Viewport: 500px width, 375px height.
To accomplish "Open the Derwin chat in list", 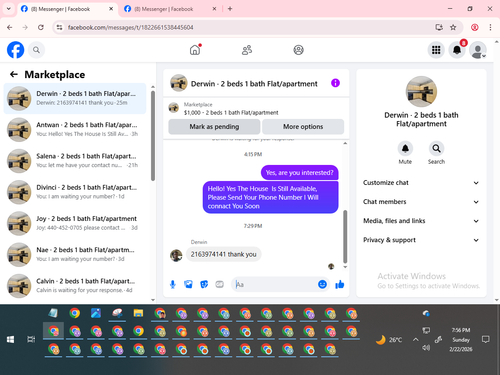I will (75, 98).
